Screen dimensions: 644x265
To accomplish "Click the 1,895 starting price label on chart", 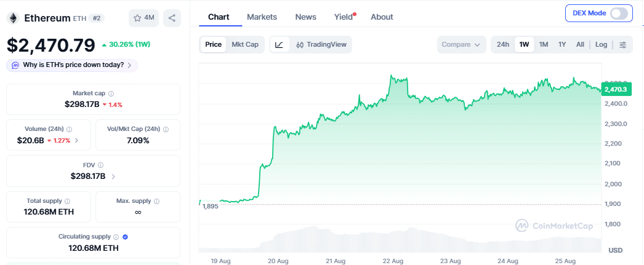I will pos(211,207).
